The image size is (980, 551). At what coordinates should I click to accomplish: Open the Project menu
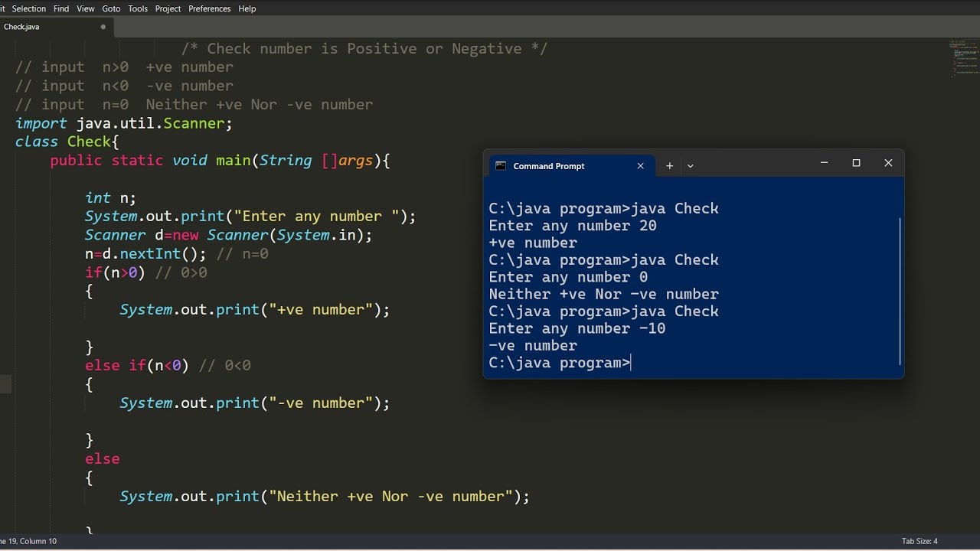point(168,8)
